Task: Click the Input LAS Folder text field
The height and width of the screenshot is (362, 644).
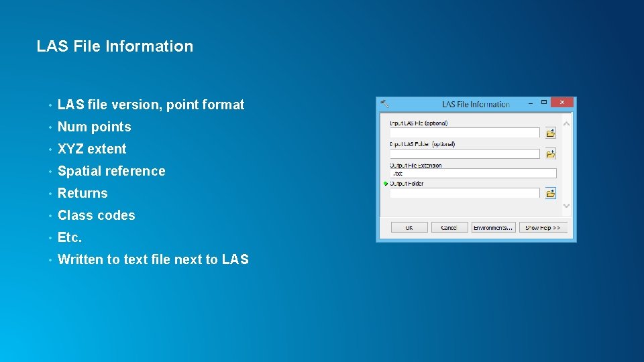Action: [464, 154]
